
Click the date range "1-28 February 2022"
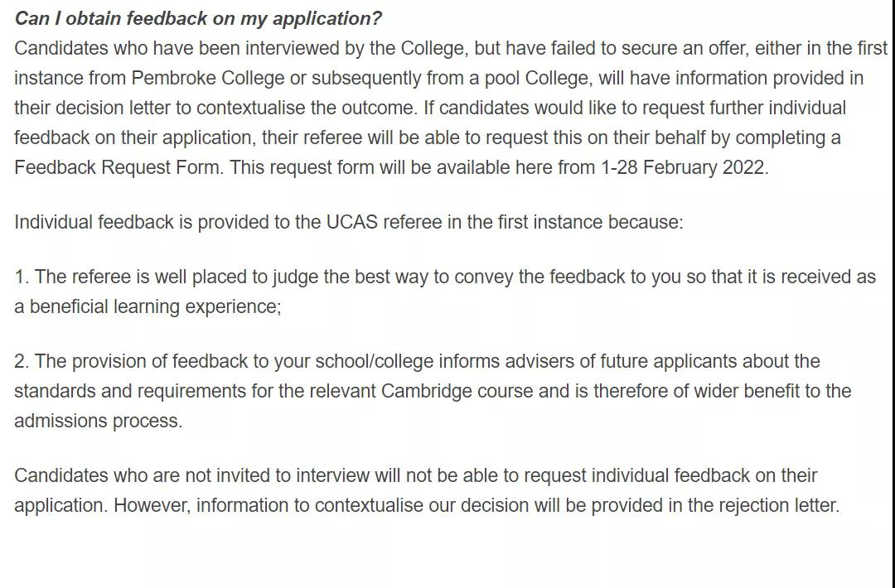[683, 167]
